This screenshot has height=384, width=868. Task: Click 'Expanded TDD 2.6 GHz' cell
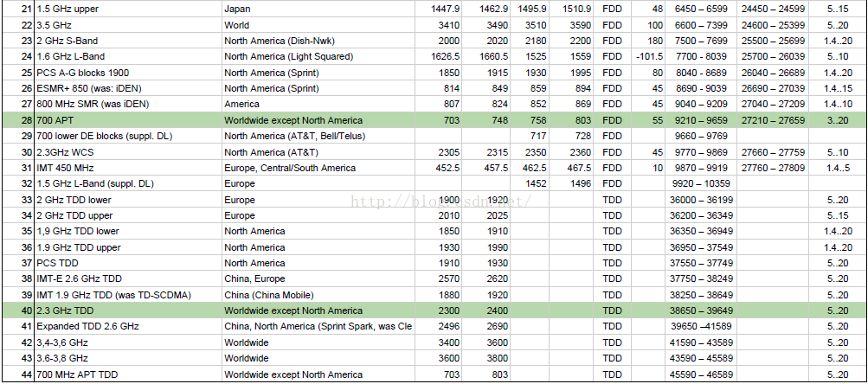click(x=128, y=326)
